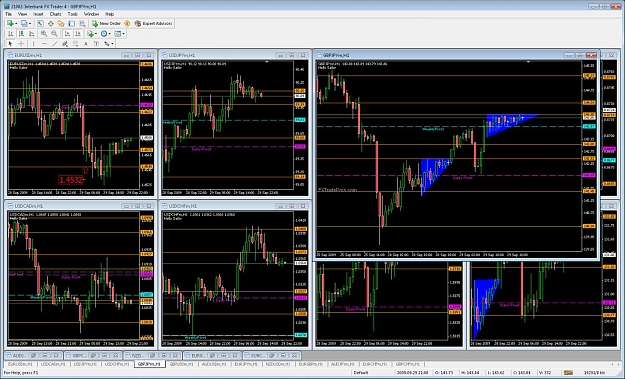Screen dimensions: 625x379
Task: Toggle the Expert Advisors button
Action: click(153, 24)
